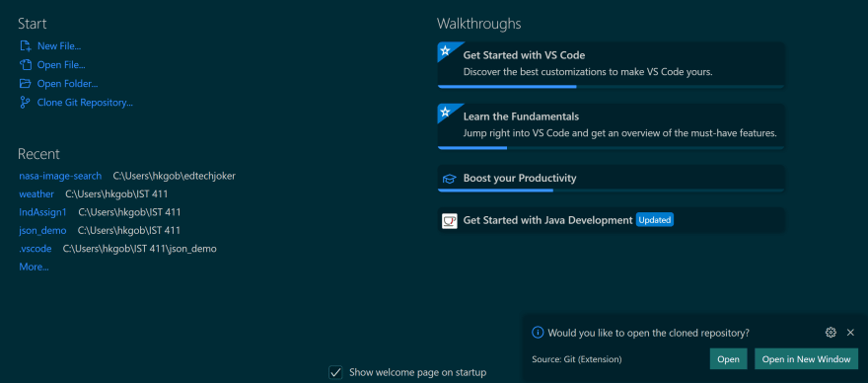Click the Open File icon
The image size is (868, 383).
point(25,65)
